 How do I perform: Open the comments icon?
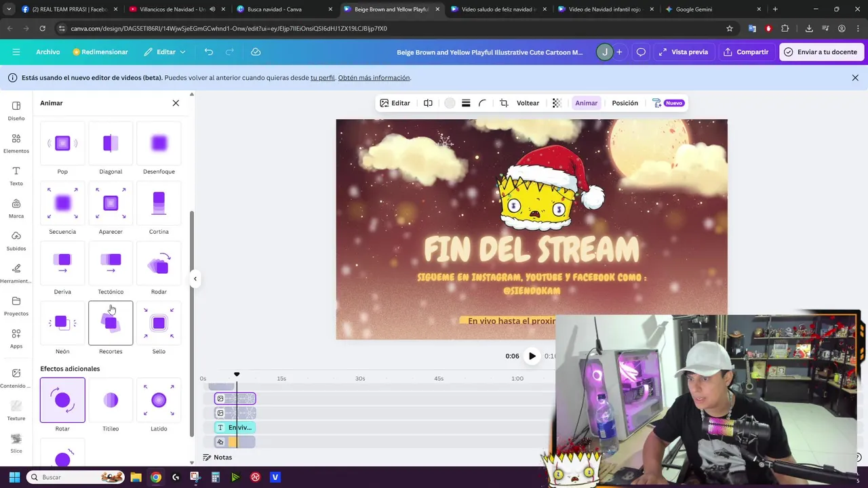click(x=641, y=52)
